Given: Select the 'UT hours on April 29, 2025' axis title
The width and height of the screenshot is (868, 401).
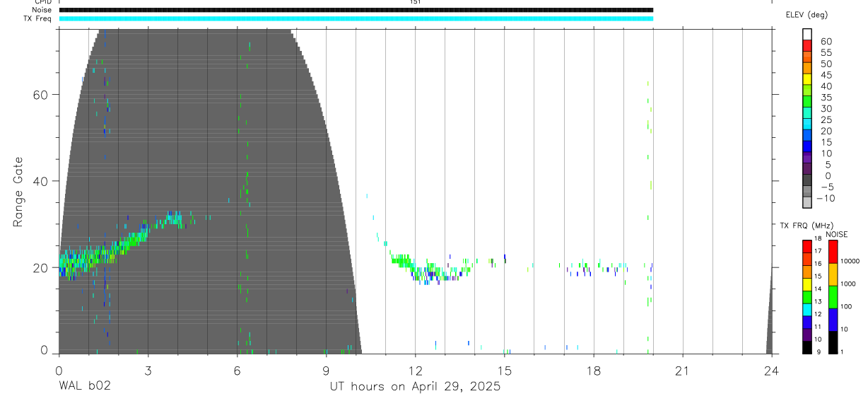Looking at the screenshot, I should coord(415,386).
